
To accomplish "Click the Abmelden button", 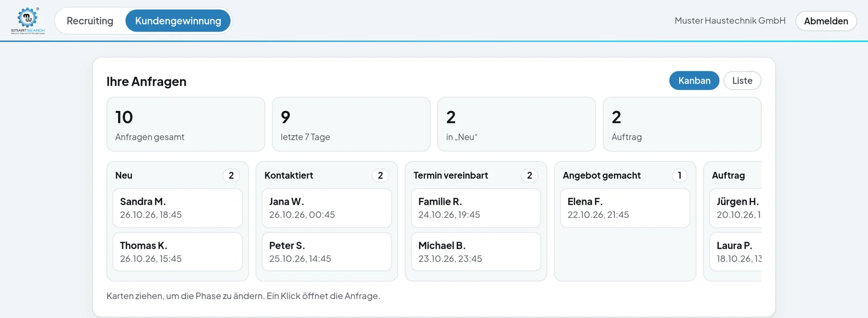I will tap(826, 21).
